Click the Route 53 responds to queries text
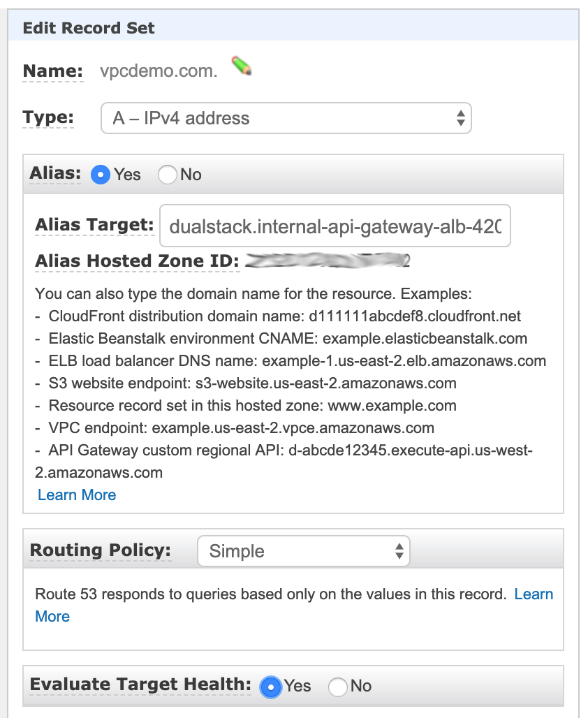588x718 pixels. (x=271, y=594)
